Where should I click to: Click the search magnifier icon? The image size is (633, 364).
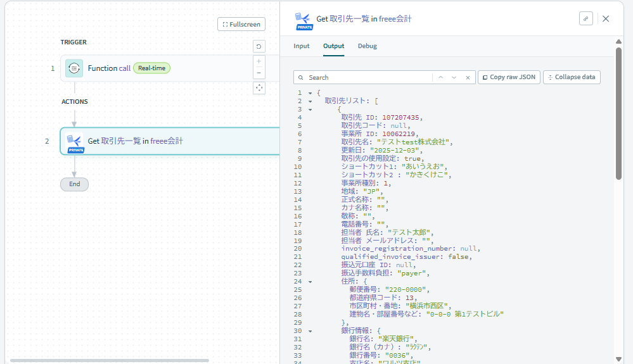(301, 77)
